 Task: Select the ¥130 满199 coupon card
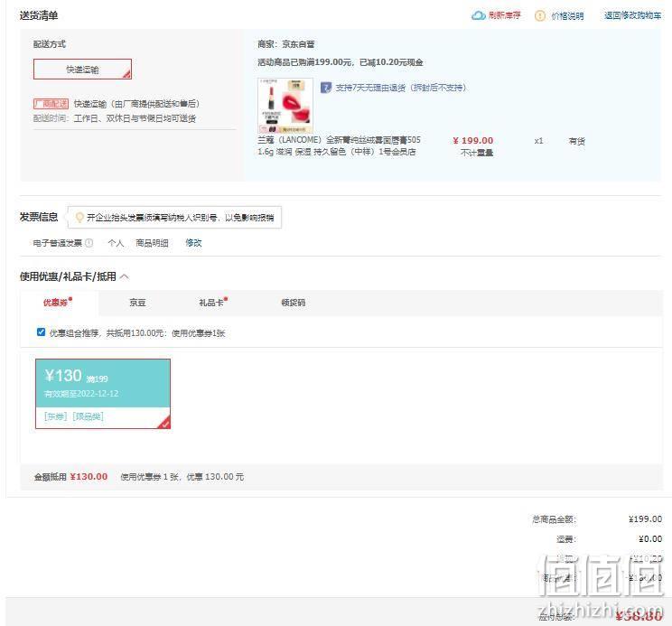[x=103, y=394]
